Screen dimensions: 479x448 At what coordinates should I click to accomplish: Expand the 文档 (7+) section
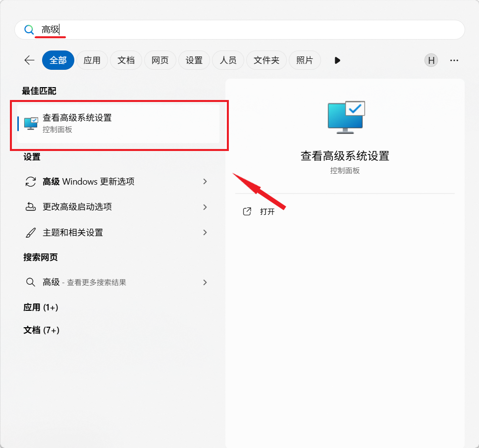(40, 330)
